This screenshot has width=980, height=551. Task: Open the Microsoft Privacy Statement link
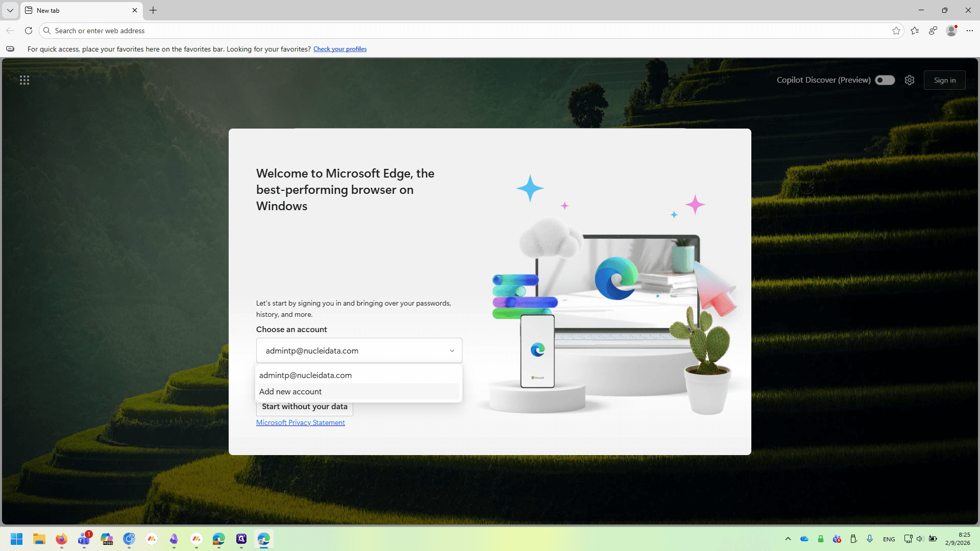coord(301,422)
